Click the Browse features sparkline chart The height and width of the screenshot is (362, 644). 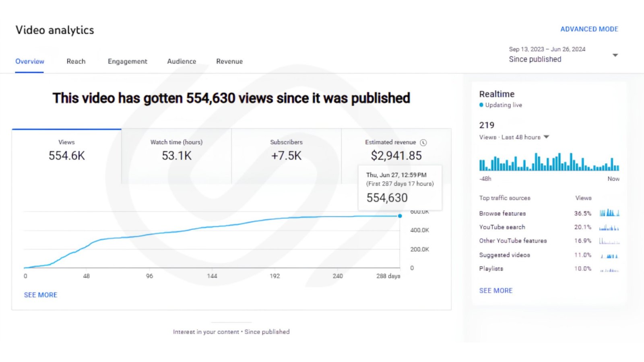click(x=609, y=213)
